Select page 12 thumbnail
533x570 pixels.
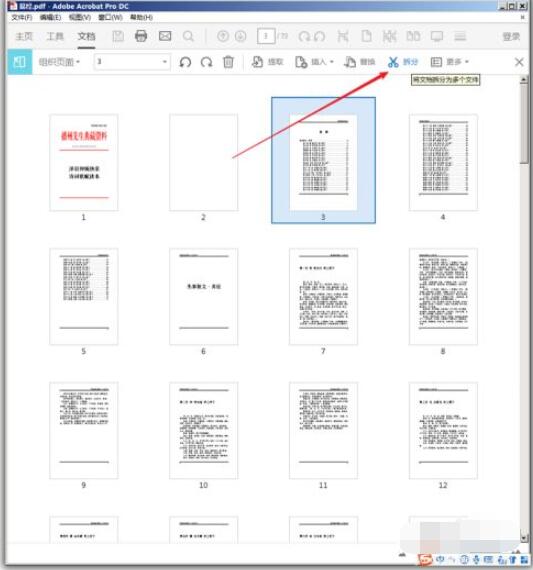pyautogui.click(x=443, y=430)
